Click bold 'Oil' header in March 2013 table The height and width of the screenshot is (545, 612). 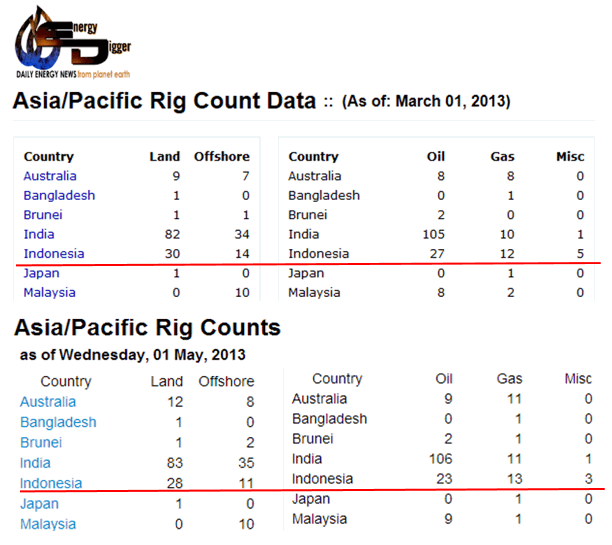coord(436,157)
